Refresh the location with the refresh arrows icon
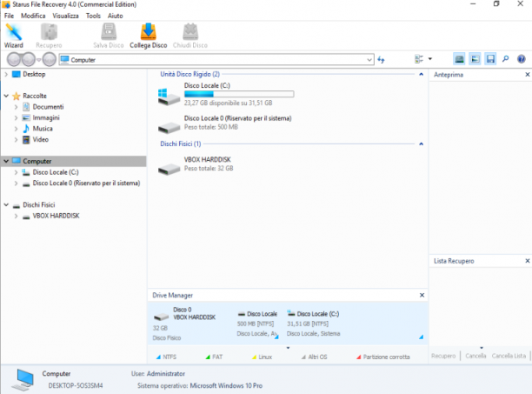532x394 pixels. (x=381, y=60)
